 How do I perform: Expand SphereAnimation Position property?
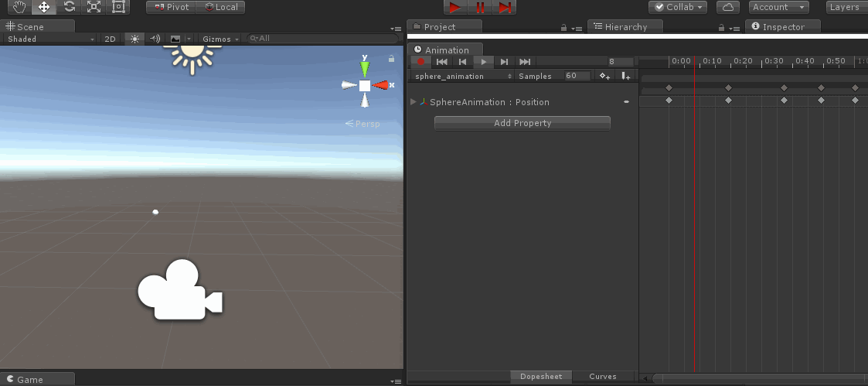pyautogui.click(x=413, y=102)
